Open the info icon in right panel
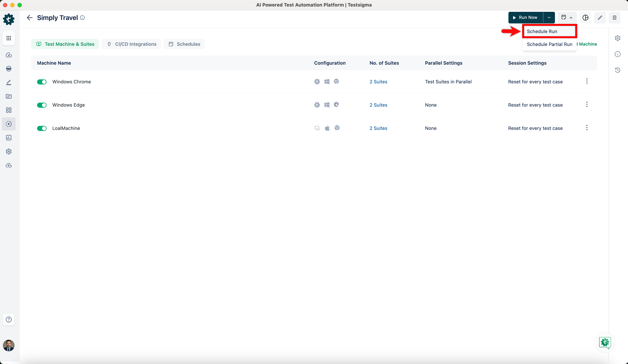Viewport: 628px width, 364px height. pos(617,54)
